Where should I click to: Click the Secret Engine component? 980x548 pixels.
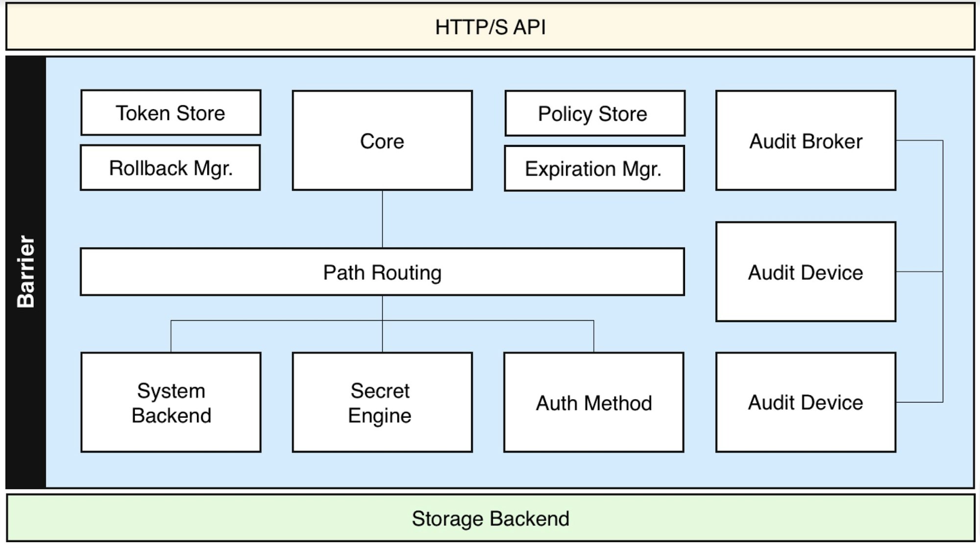point(382,403)
